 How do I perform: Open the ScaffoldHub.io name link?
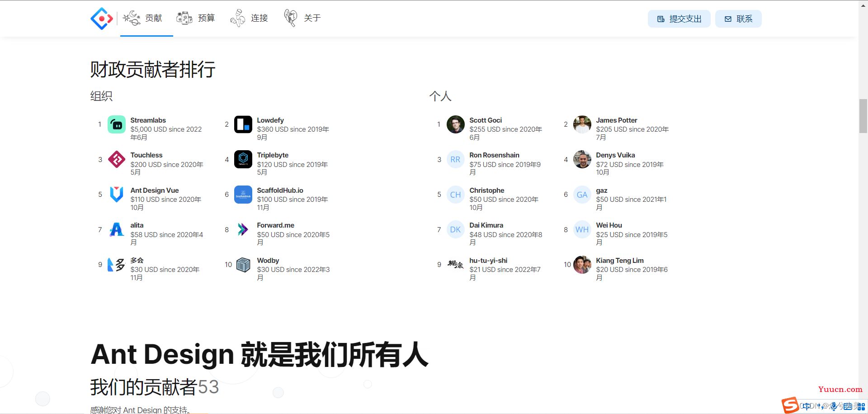(x=280, y=190)
